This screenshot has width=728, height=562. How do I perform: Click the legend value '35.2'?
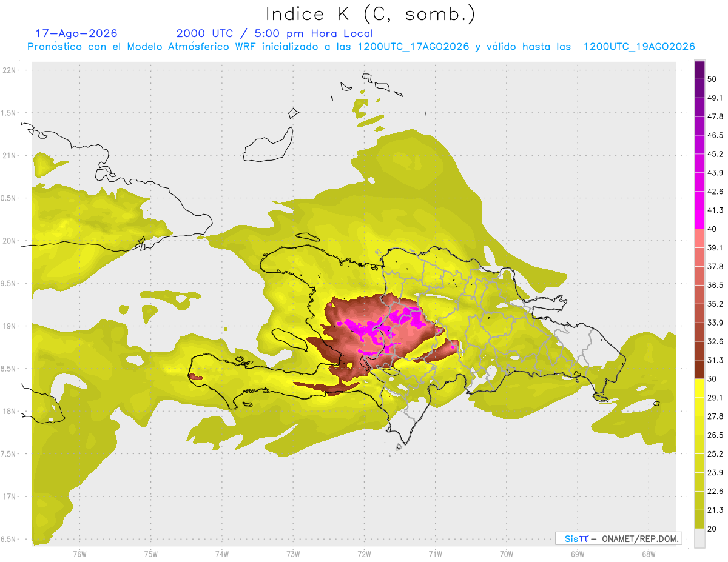715,304
